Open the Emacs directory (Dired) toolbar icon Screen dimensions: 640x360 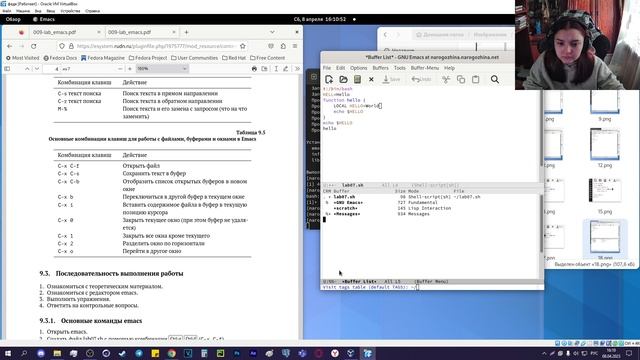[357, 79]
